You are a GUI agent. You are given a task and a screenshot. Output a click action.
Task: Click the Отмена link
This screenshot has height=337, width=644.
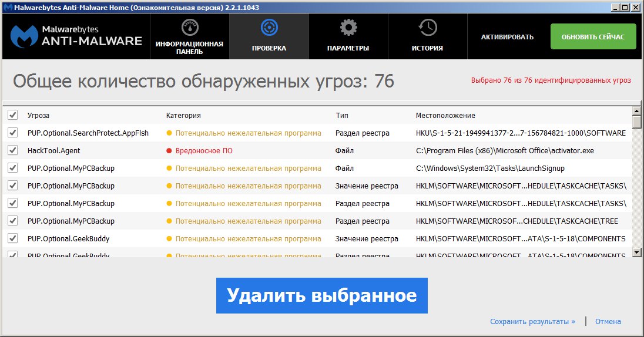(608, 321)
